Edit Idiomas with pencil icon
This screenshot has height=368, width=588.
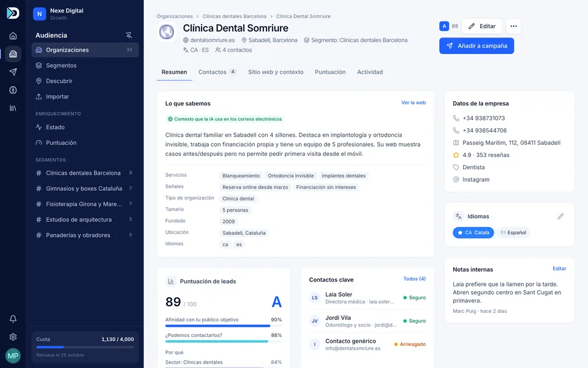point(560,217)
